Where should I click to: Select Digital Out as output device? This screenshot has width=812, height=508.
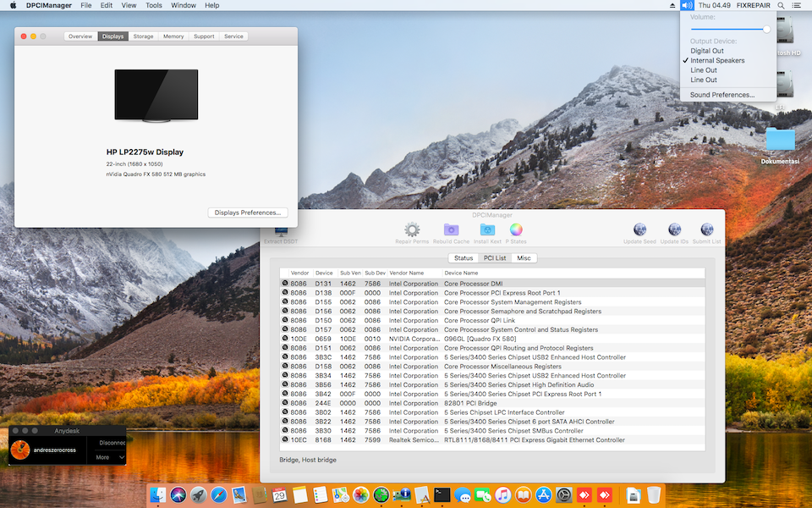tap(707, 51)
